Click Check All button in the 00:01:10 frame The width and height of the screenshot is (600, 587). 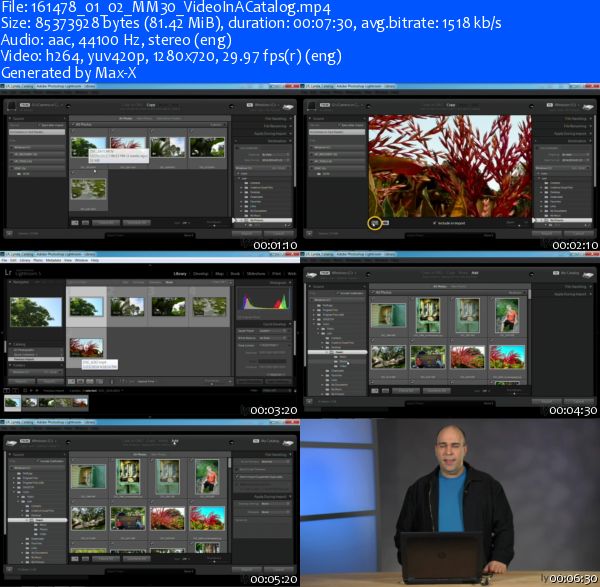(106, 223)
